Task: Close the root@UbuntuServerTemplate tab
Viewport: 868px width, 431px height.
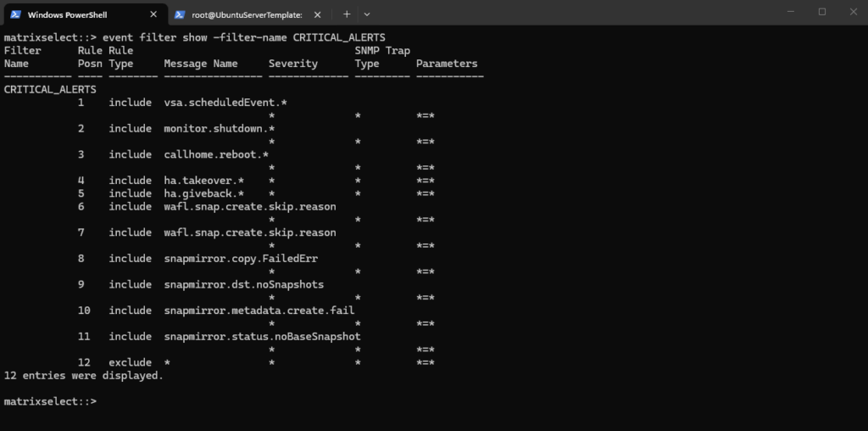Action: (317, 15)
